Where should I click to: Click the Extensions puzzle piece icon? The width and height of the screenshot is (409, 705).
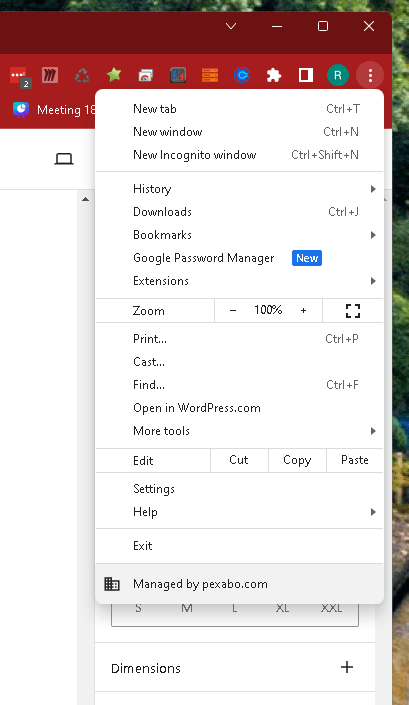tap(274, 75)
